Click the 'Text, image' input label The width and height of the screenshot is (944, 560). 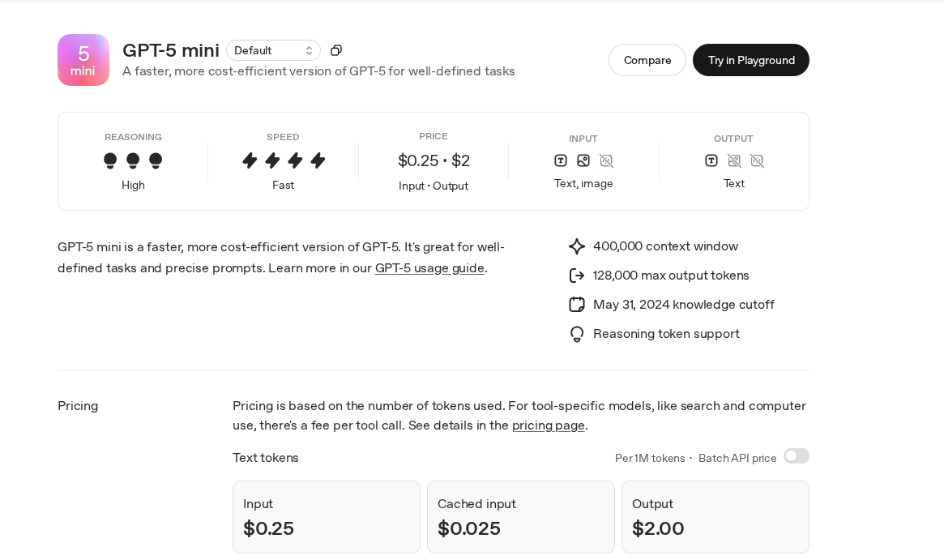583,184
